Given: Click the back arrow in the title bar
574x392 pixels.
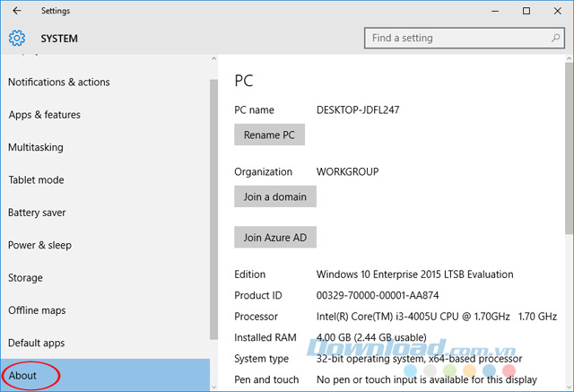Looking at the screenshot, I should coord(17,11).
